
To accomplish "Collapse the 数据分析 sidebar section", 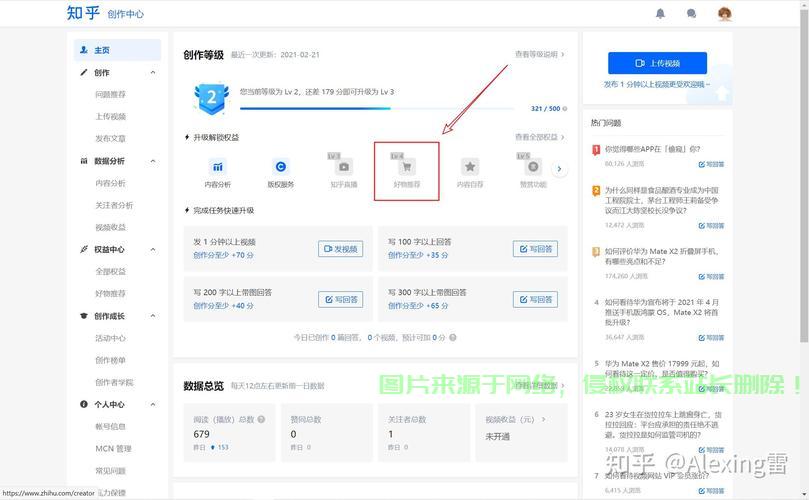I will click(153, 161).
